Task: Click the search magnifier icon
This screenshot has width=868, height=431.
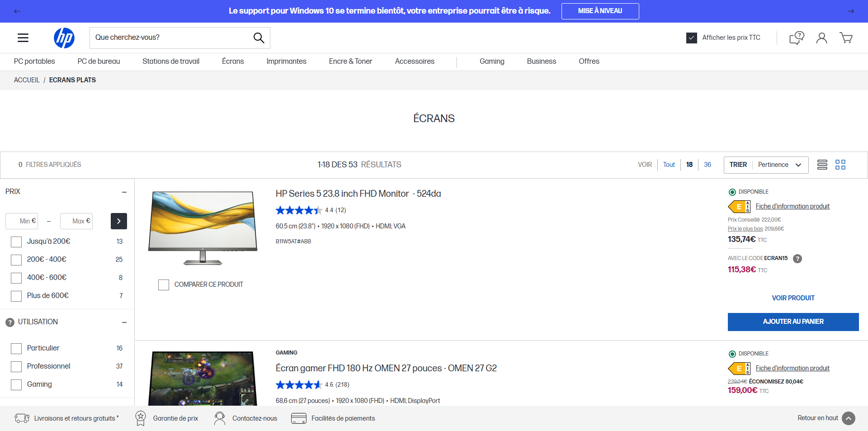Action: click(x=259, y=38)
